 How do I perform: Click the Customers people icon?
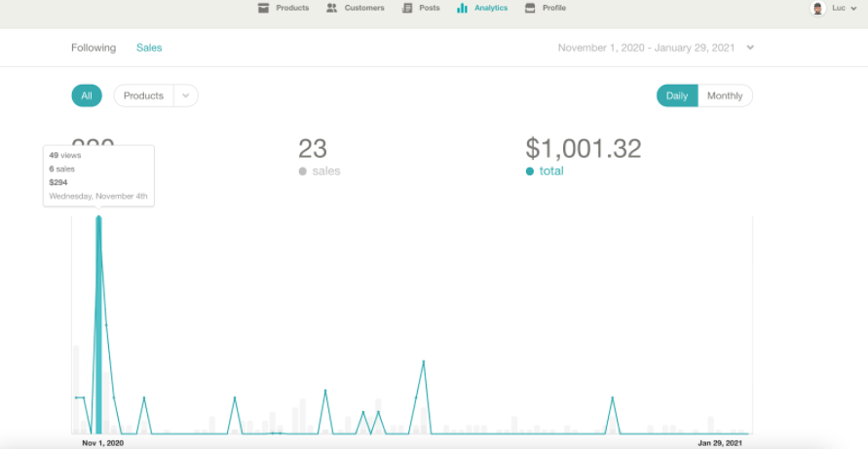pyautogui.click(x=331, y=9)
